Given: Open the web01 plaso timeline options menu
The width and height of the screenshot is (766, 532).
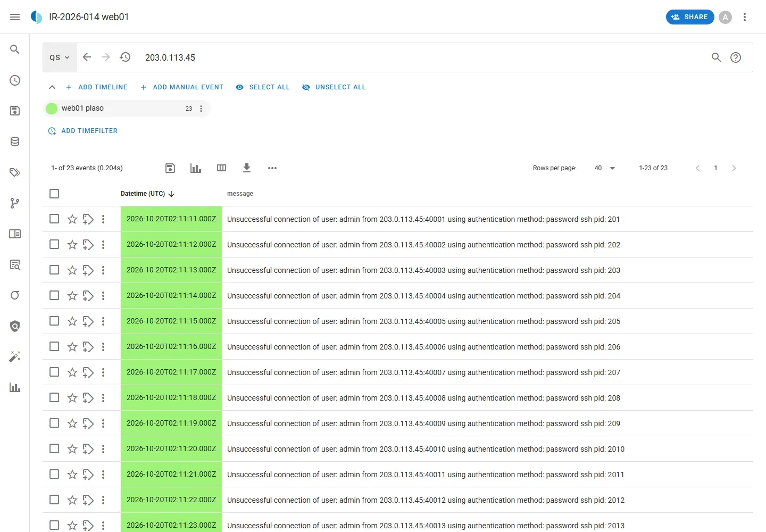Looking at the screenshot, I should tap(201, 109).
